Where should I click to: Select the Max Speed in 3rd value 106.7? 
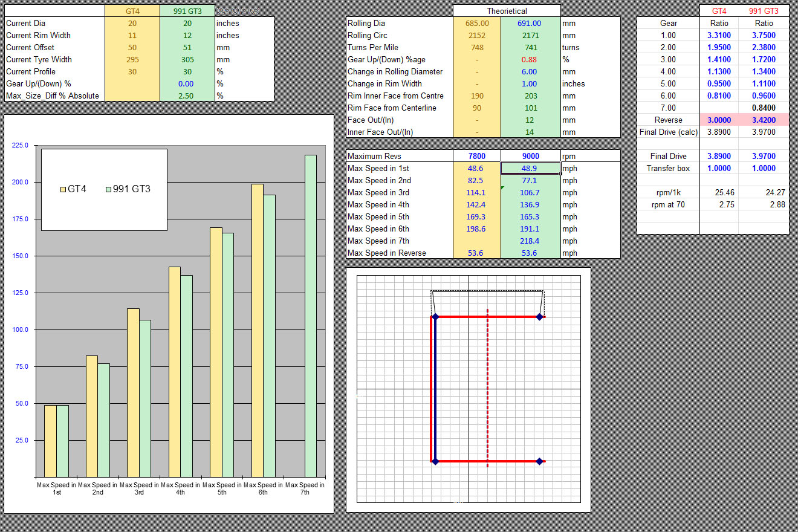click(x=531, y=193)
